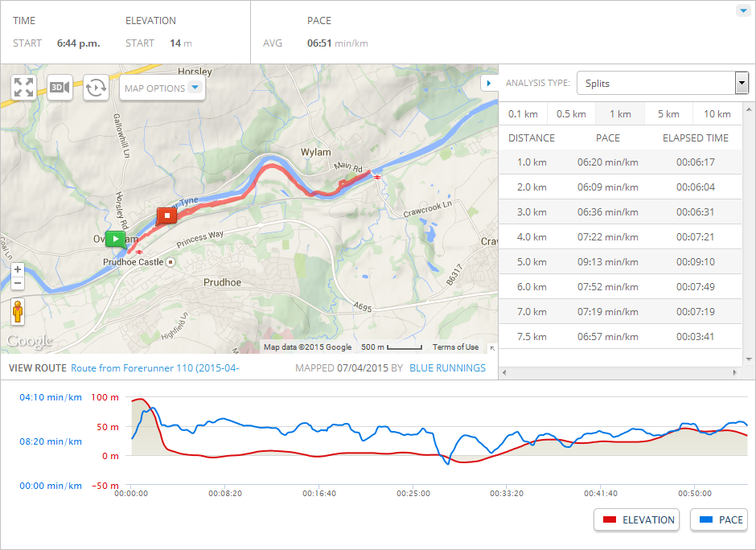756x550 pixels.
Task: Collapse the summary panel with top-right arrow
Action: [x=742, y=10]
